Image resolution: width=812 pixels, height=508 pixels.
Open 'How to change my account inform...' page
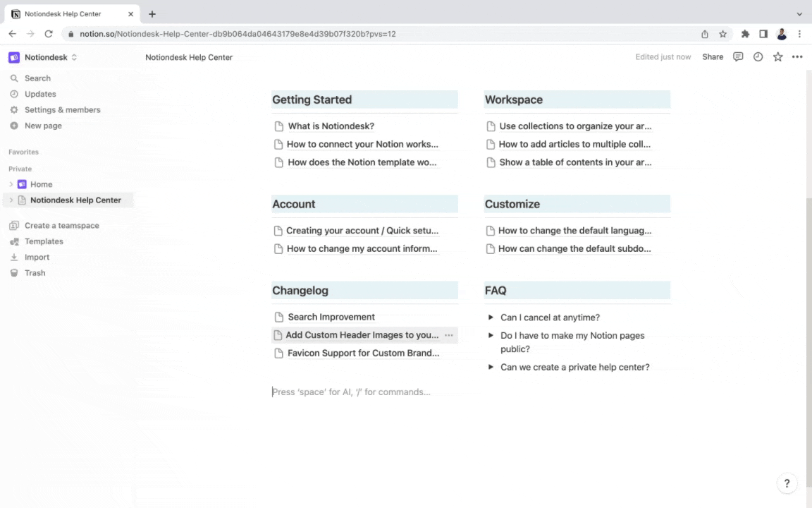tap(362, 249)
